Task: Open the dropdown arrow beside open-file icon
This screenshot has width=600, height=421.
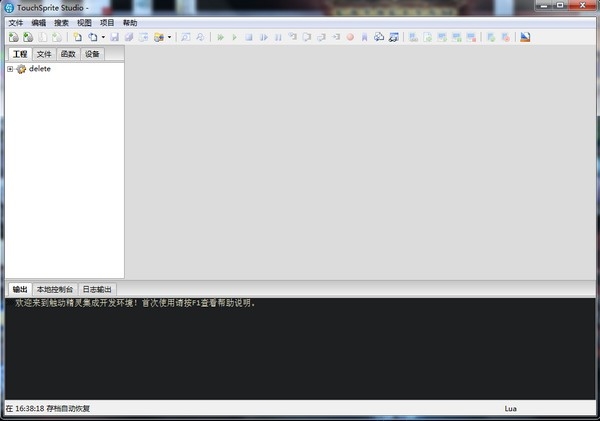Action: coord(103,37)
